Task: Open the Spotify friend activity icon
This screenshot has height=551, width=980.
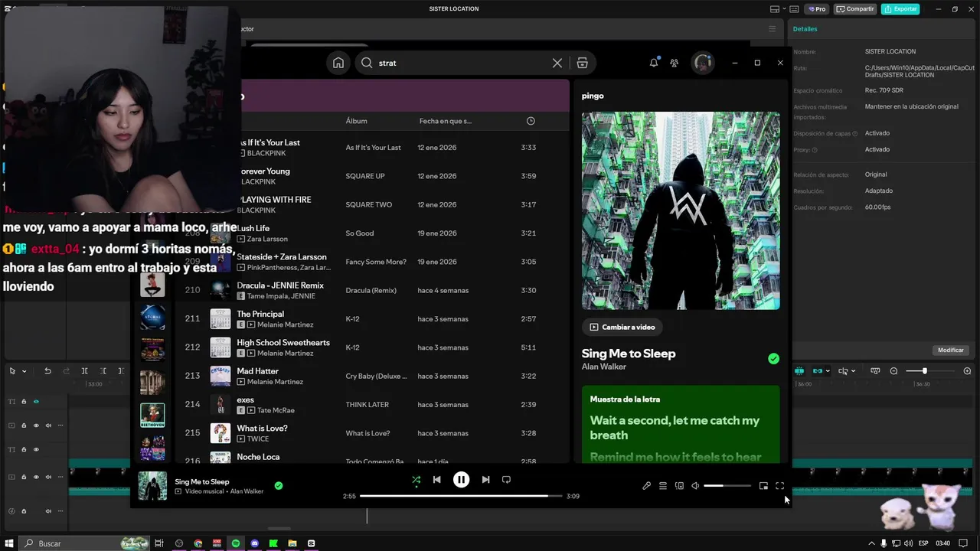Action: tap(674, 63)
